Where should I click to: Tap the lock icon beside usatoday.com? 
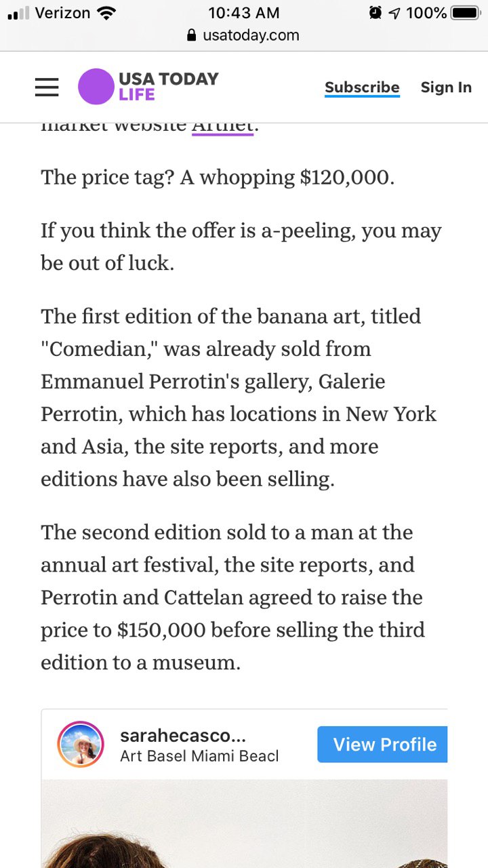[x=192, y=35]
